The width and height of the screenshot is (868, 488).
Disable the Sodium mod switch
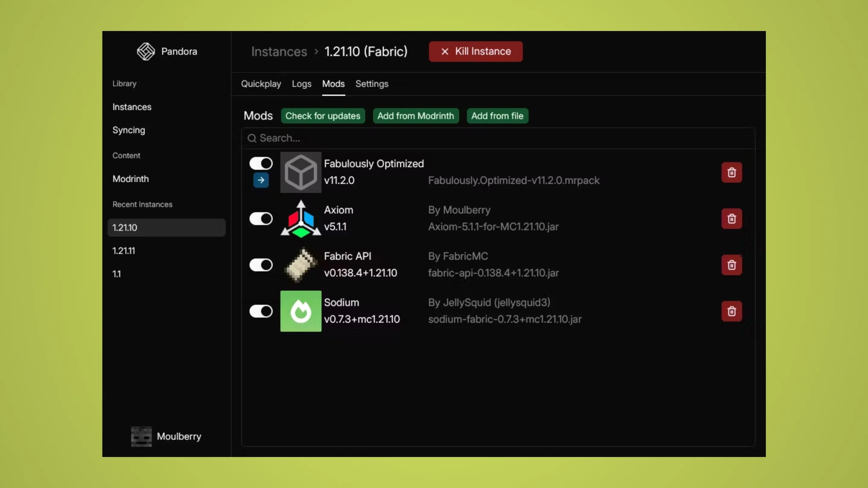point(261,311)
